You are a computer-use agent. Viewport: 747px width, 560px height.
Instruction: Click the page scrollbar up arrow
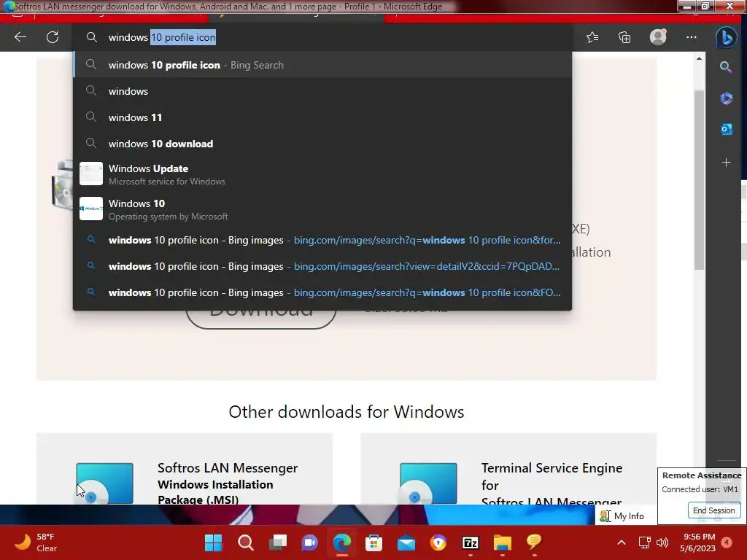tap(699, 58)
